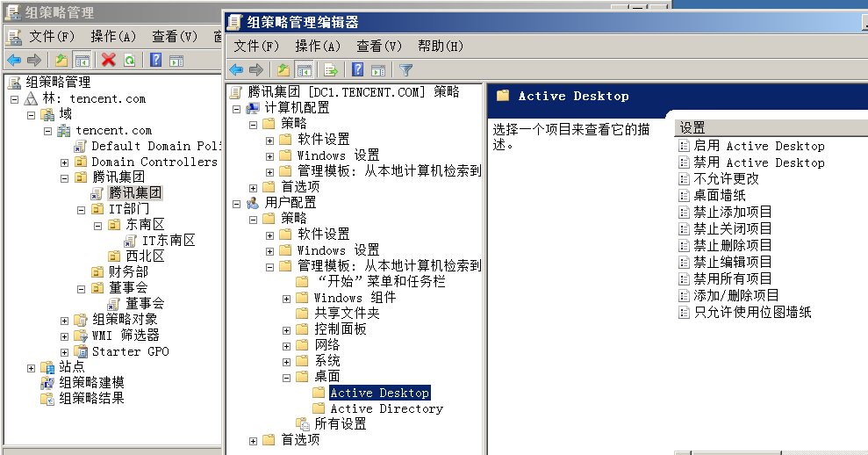
Task: Open 文件(F) menu in 组策略管理 window
Action: (52, 37)
